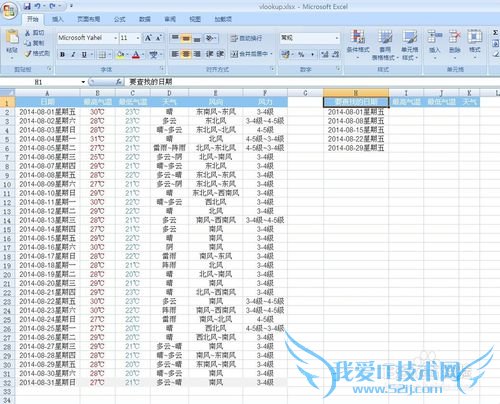Click the Increase Decimal icon
Viewport: 500px width, 404px height.
point(325,54)
